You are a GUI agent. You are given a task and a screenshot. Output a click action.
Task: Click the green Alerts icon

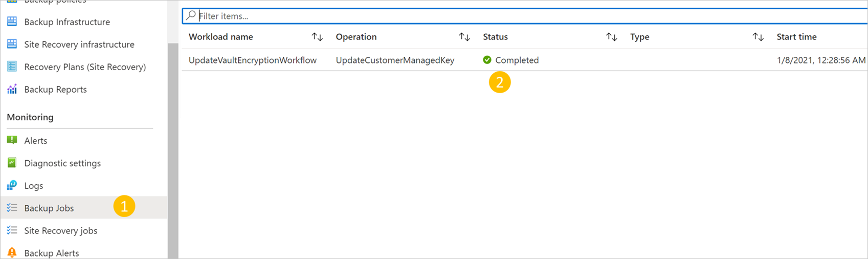pos(12,140)
